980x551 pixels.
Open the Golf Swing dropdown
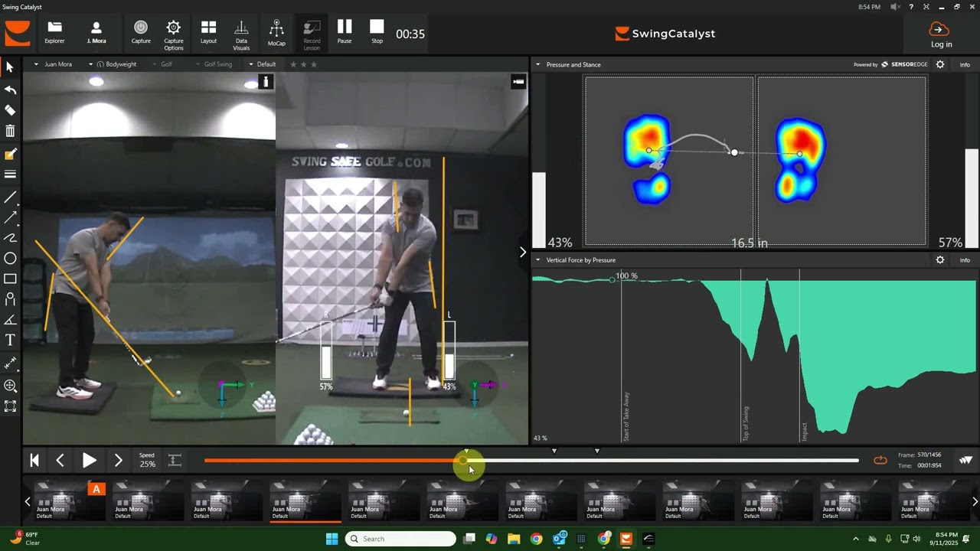coord(214,64)
